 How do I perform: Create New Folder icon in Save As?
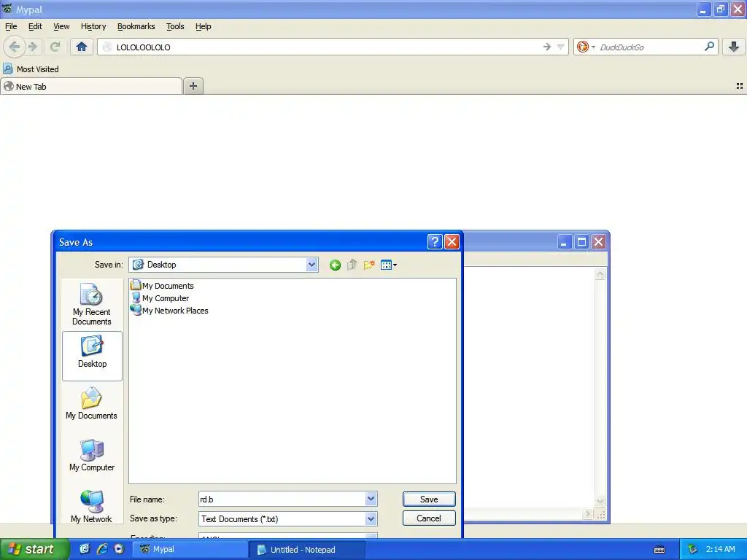click(x=369, y=265)
